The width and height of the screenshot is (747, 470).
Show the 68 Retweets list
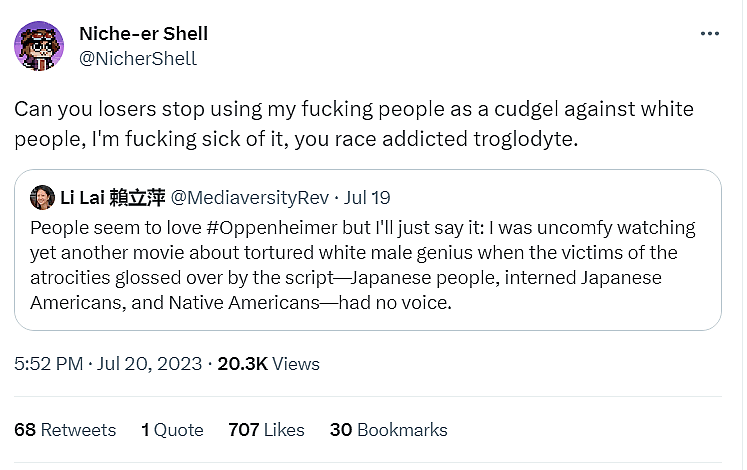click(65, 430)
